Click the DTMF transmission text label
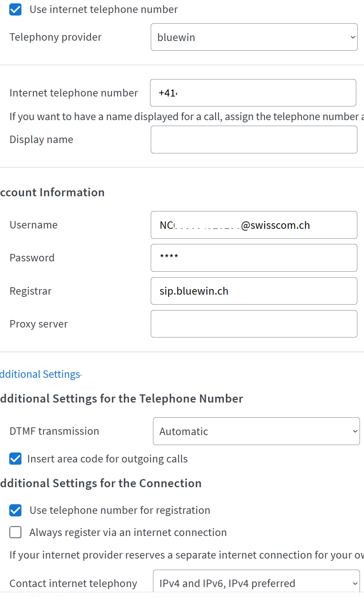Screen dimensions: 364x597 point(54,431)
